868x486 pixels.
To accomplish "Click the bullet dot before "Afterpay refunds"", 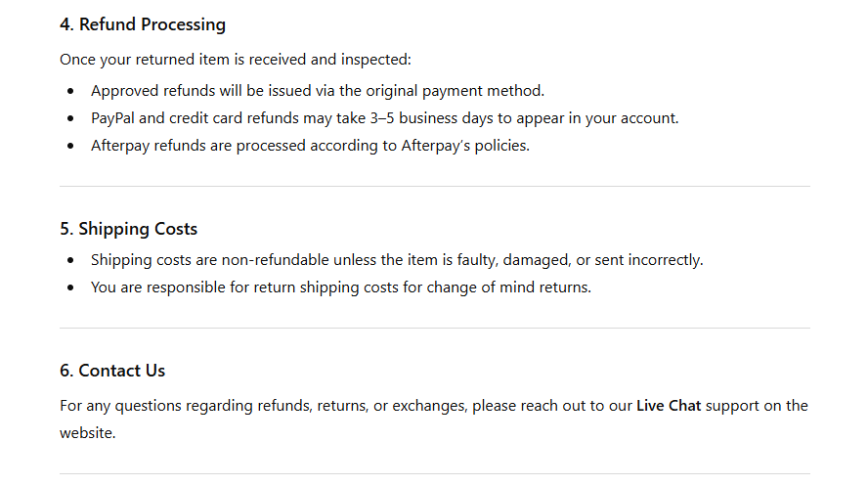I will click(70, 146).
